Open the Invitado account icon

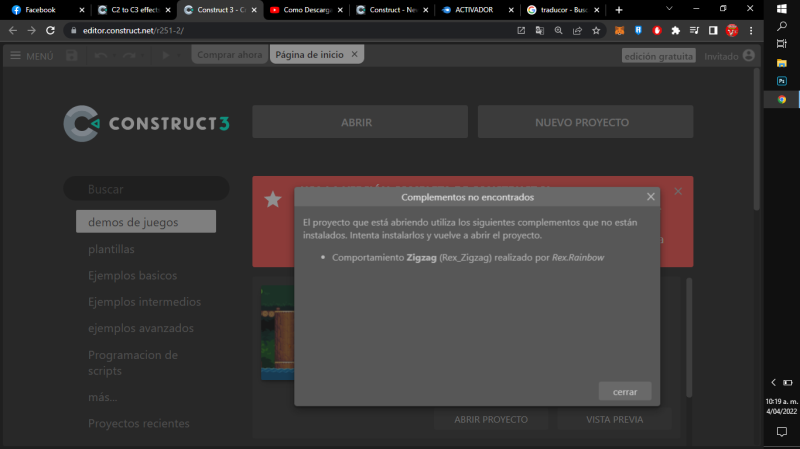tap(748, 56)
